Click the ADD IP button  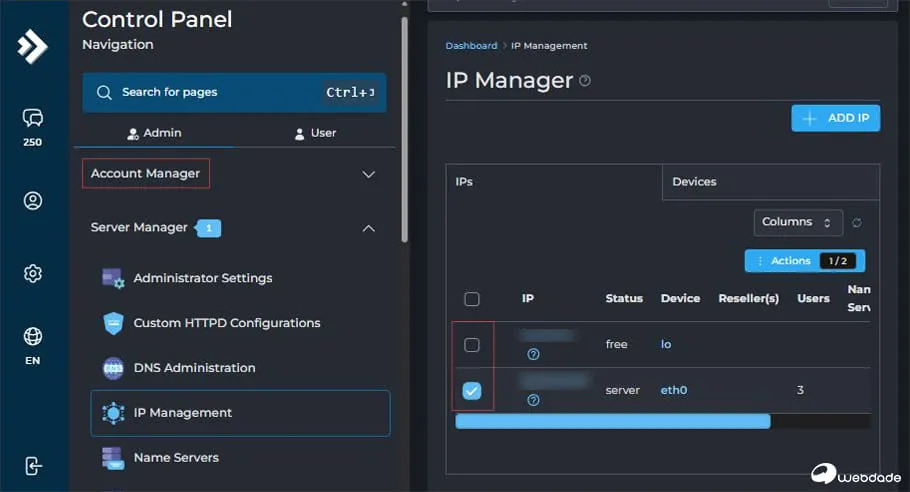click(835, 118)
